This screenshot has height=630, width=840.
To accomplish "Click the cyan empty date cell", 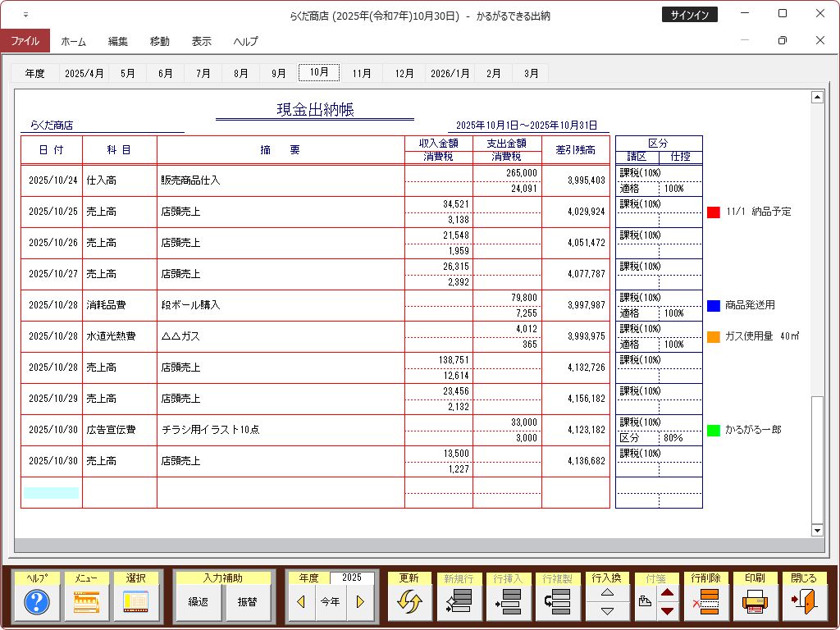I will tap(51, 493).
